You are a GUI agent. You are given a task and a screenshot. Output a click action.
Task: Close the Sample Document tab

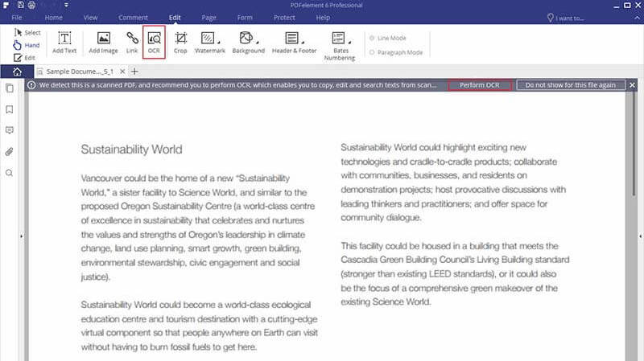pyautogui.click(x=122, y=72)
